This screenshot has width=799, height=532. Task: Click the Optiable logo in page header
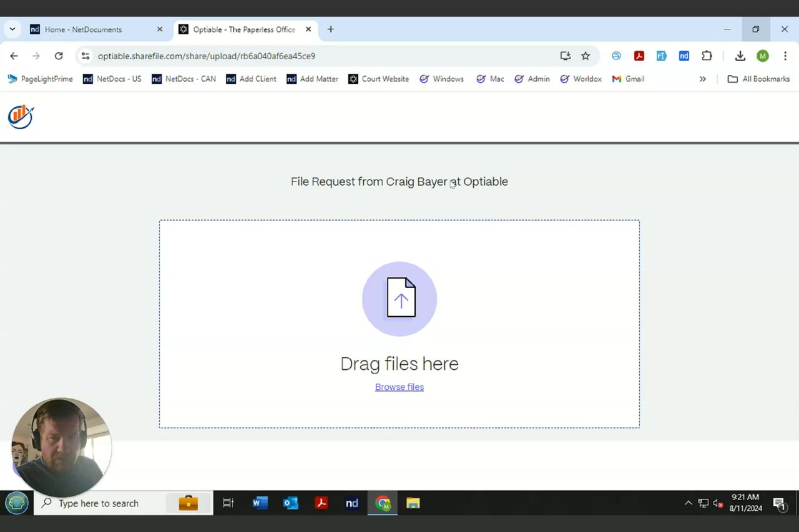click(21, 117)
